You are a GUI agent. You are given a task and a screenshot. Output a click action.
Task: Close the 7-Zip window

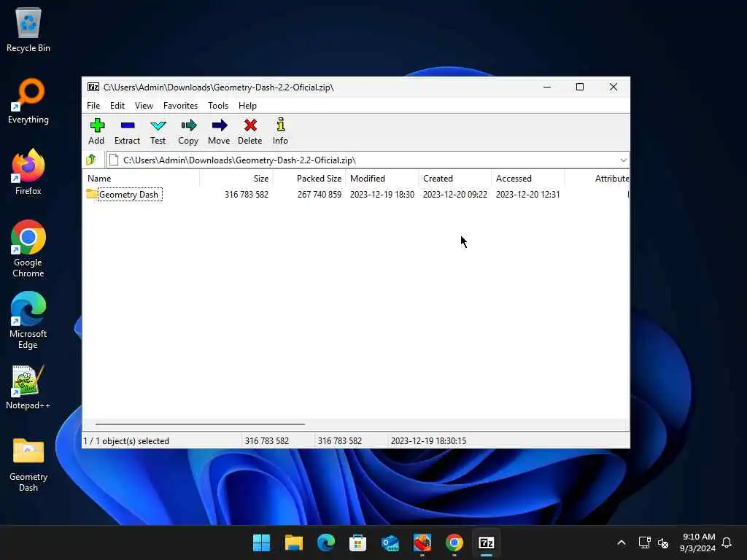click(613, 87)
